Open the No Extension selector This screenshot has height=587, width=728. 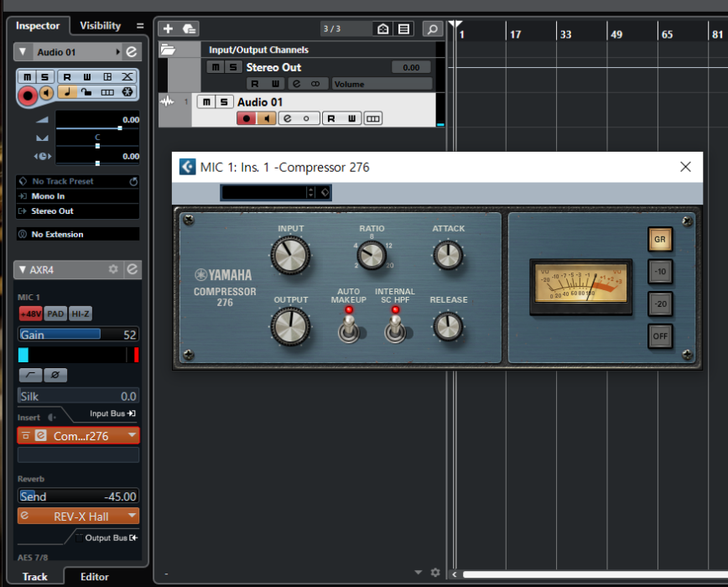[x=78, y=234]
